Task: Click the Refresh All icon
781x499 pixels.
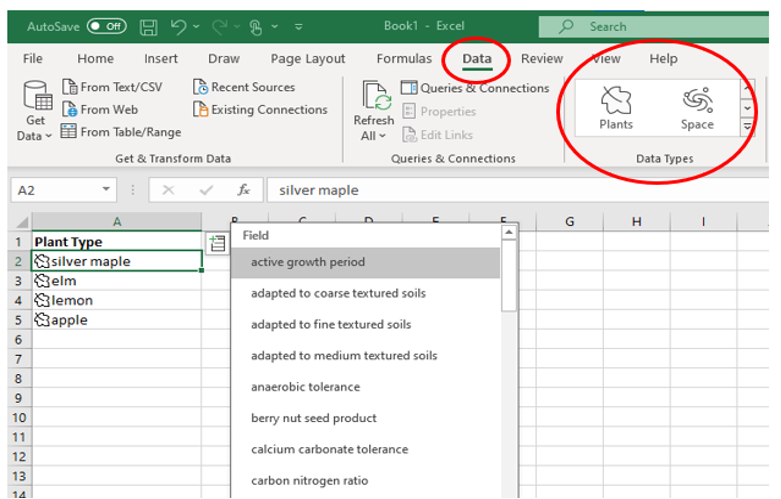Action: tap(376, 96)
